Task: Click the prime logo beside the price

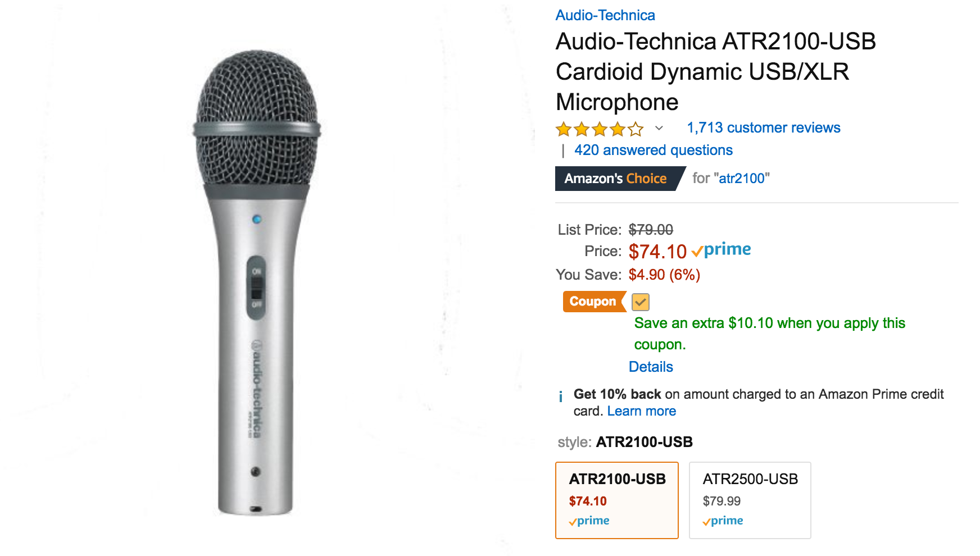Action: 722,250
